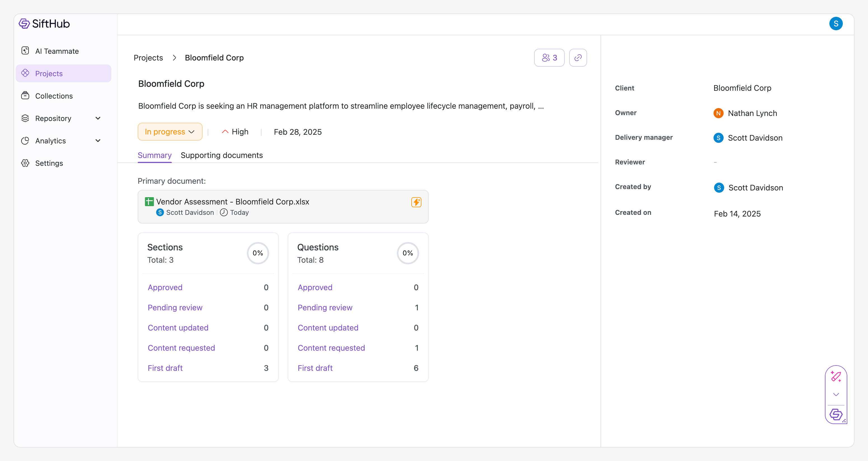Click the user avatar in top right corner
868x461 pixels.
click(836, 24)
